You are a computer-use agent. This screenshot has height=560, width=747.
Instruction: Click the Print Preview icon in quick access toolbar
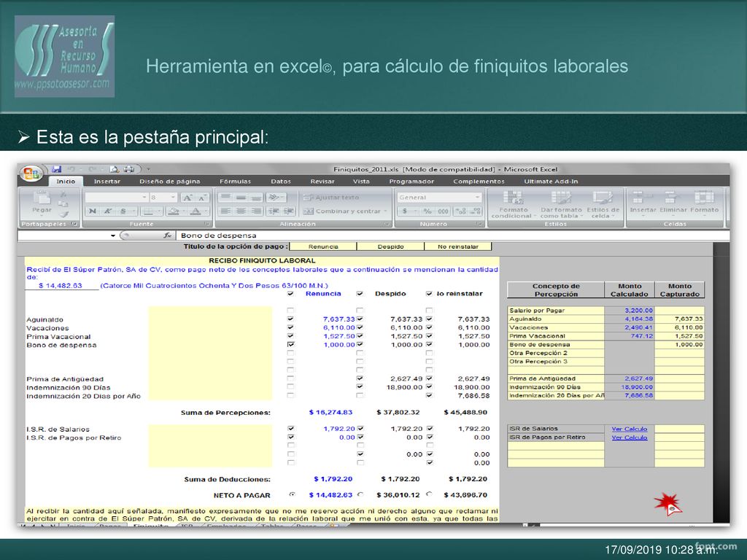(x=115, y=169)
